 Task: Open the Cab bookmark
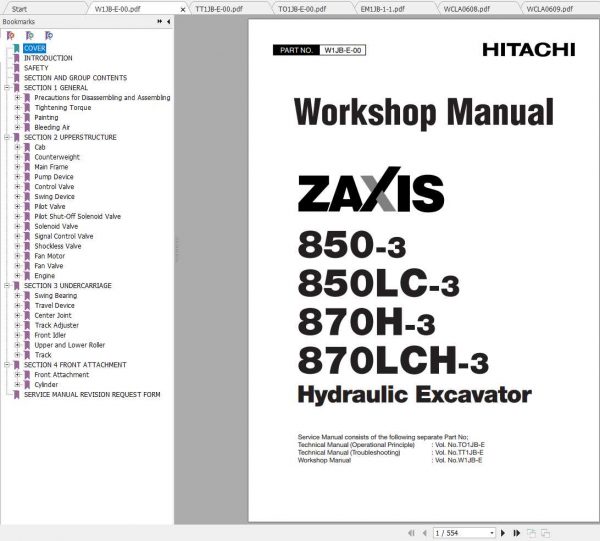(x=40, y=147)
